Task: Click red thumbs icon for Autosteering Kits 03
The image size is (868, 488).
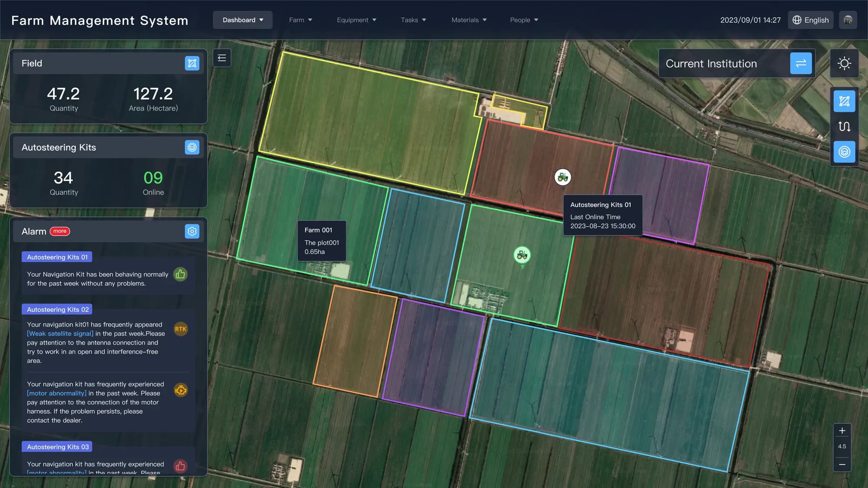Action: pyautogui.click(x=181, y=466)
